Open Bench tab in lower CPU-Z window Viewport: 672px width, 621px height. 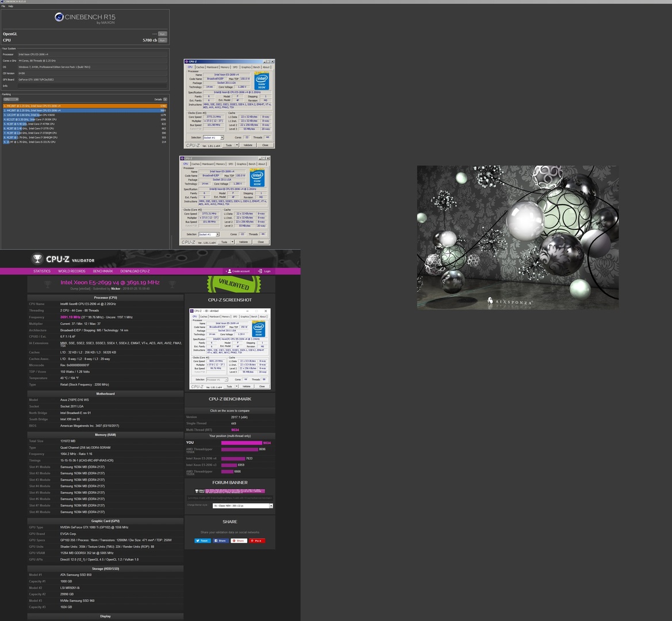252,164
